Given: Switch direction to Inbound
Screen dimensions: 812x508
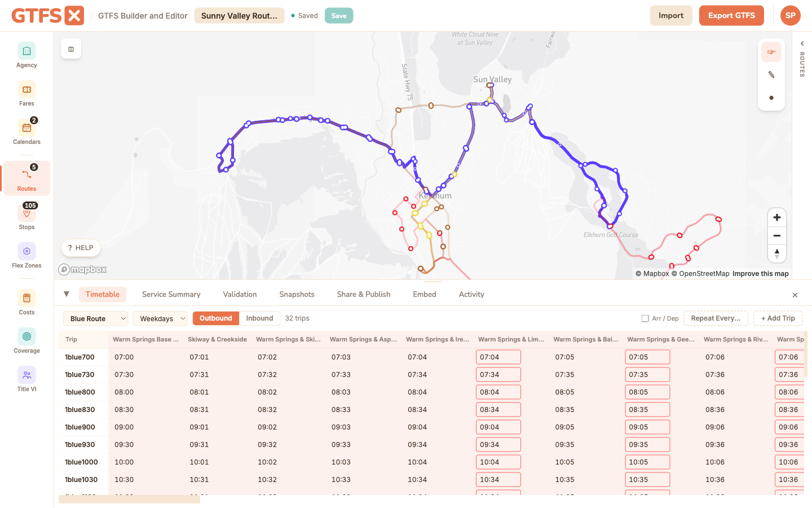Looking at the screenshot, I should tap(259, 318).
